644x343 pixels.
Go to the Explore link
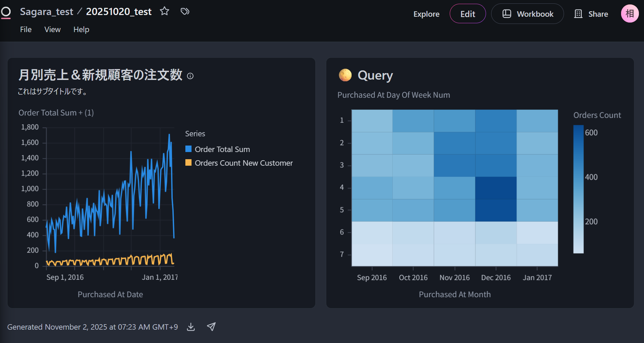[x=426, y=14]
